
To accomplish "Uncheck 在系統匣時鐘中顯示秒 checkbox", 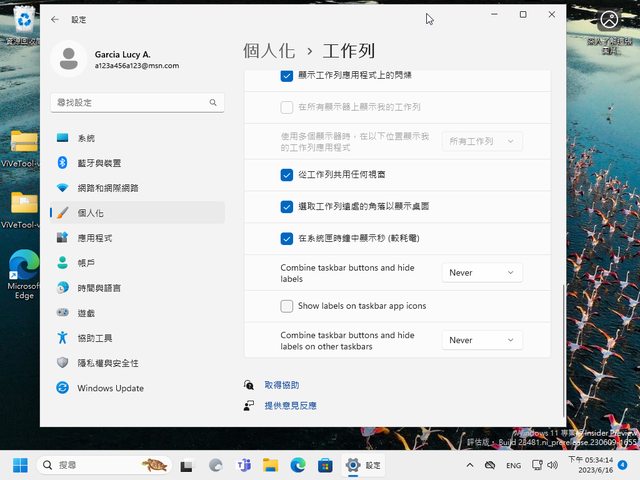I will 287,239.
